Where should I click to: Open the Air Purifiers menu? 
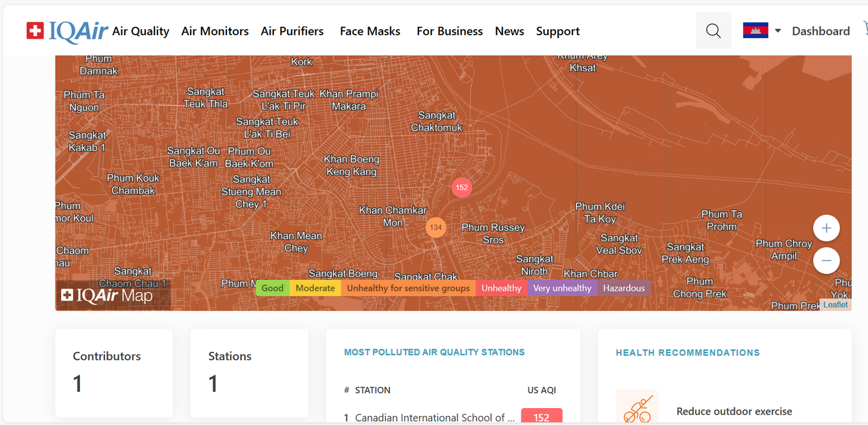[x=292, y=31]
